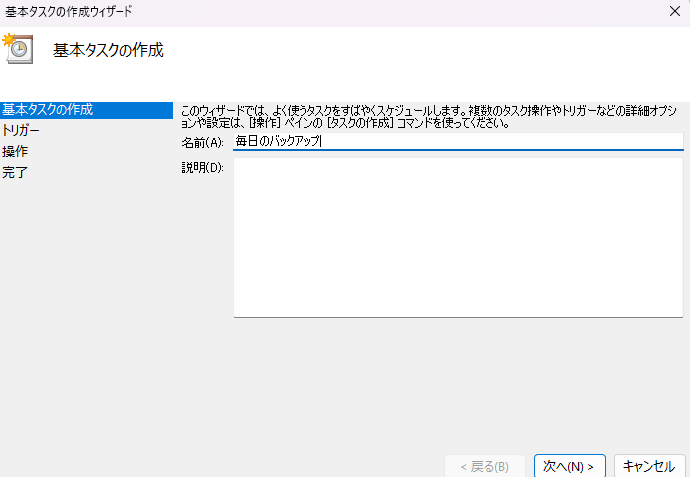Screen dimensions: 690x477
Task: Close the 基本タスクの作成ウィザード window
Action: (675, 11)
